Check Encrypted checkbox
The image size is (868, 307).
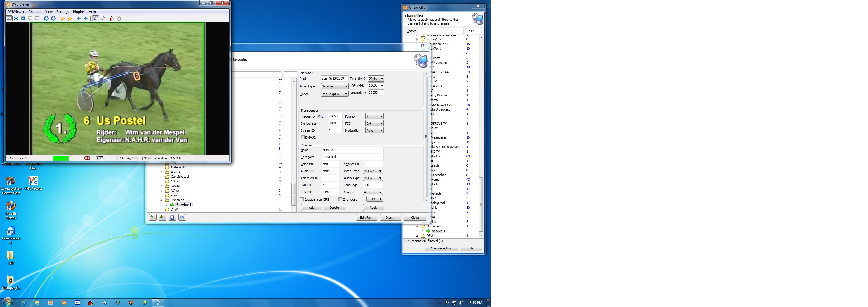click(340, 199)
